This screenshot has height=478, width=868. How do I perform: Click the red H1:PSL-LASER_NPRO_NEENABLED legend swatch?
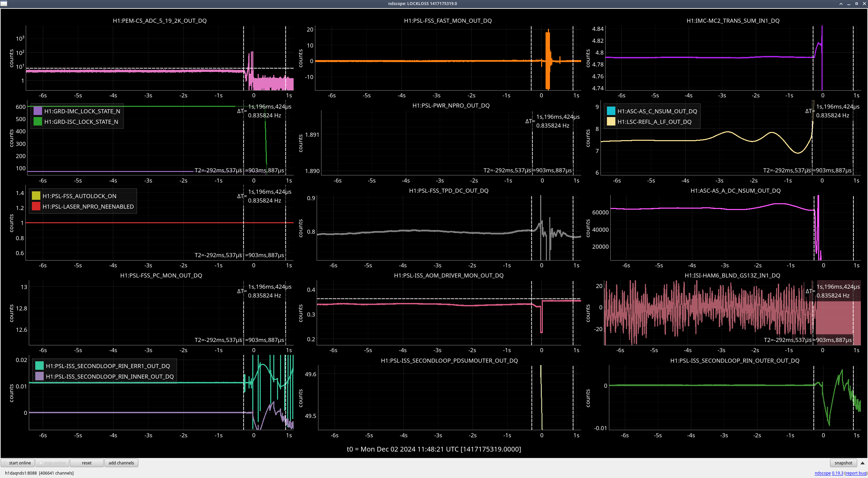click(36, 206)
